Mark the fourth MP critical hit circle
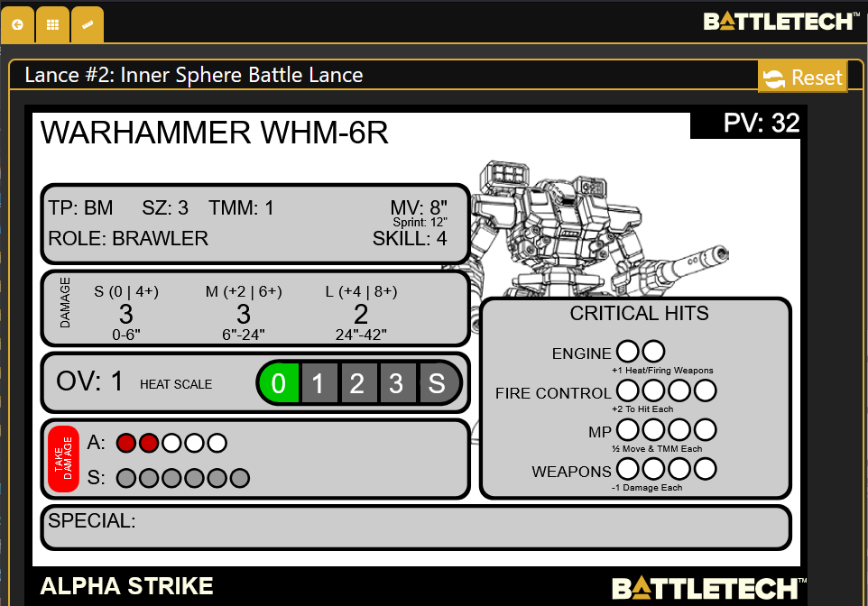 pyautogui.click(x=706, y=429)
